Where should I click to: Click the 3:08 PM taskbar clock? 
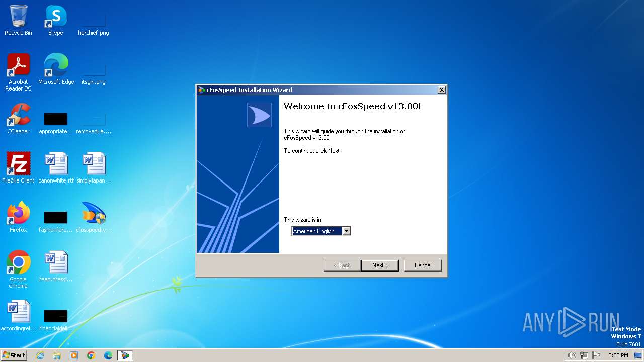tap(618, 355)
